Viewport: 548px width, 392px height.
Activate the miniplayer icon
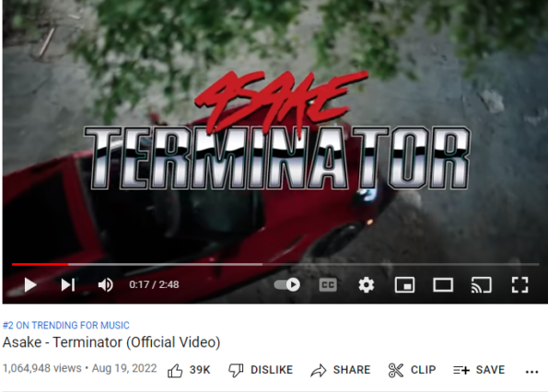pyautogui.click(x=404, y=285)
